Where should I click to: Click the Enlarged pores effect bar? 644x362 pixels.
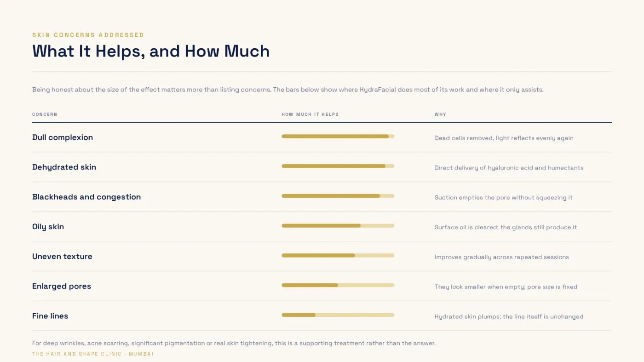tap(338, 285)
